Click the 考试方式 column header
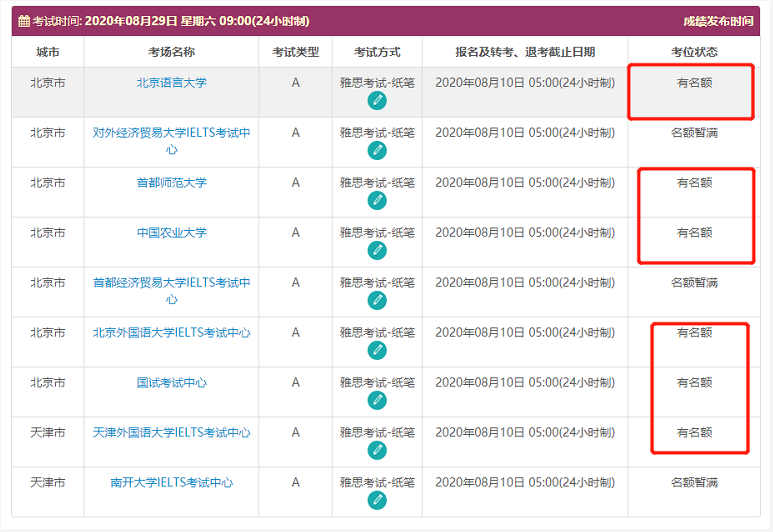This screenshot has height=532, width=773. point(377,52)
